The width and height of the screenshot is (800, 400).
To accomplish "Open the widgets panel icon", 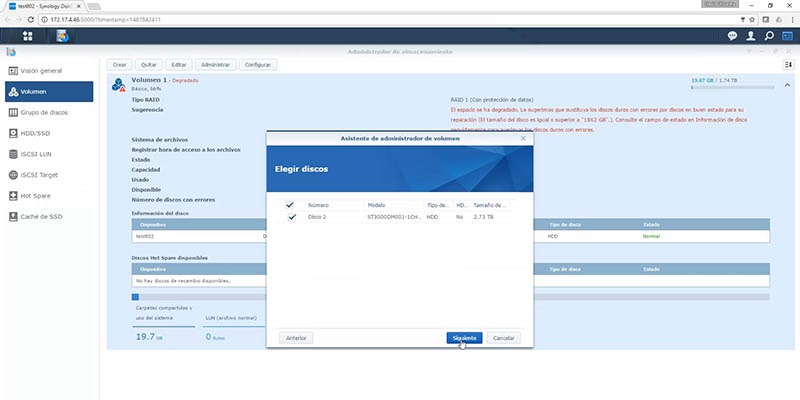I will click(x=787, y=36).
